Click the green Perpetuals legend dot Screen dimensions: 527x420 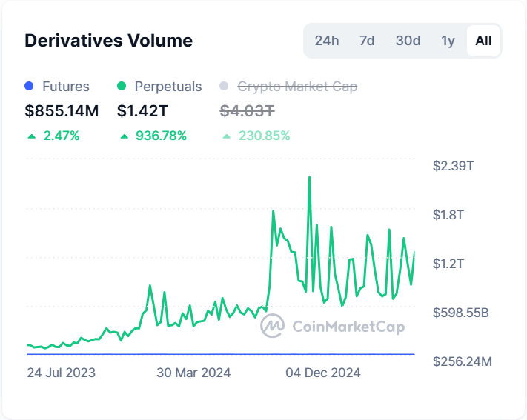[122, 87]
